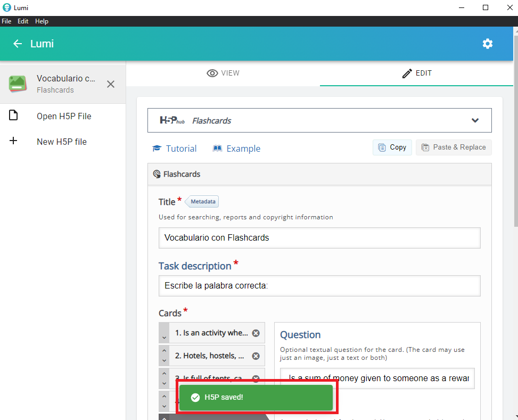Move card 1 down with its arrow
Viewport: 518px width, 420px height.
(x=164, y=337)
